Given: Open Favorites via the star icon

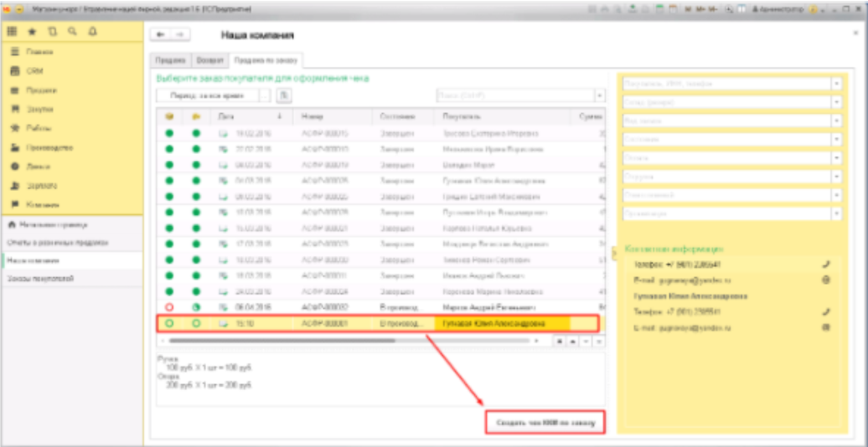Looking at the screenshot, I should click(x=32, y=32).
